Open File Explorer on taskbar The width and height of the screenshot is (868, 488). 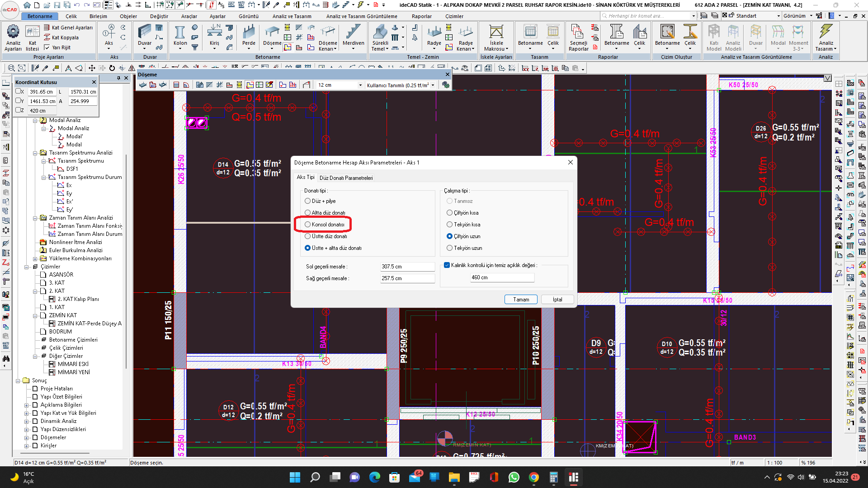[x=454, y=477]
